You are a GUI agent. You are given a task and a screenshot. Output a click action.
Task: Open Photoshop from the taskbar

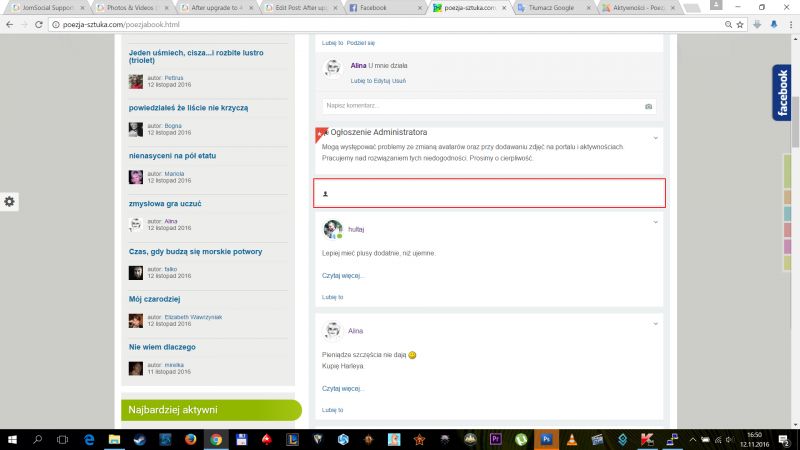pyautogui.click(x=547, y=438)
